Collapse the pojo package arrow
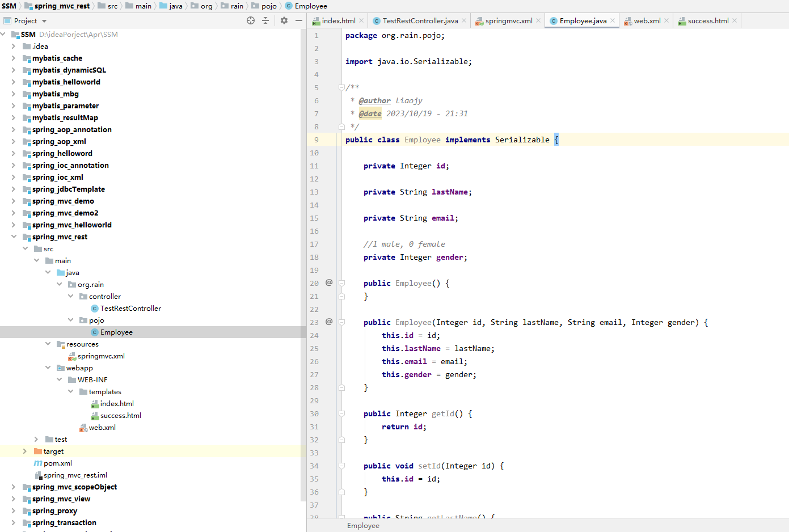Viewport: 789px width, 532px height. (71, 320)
